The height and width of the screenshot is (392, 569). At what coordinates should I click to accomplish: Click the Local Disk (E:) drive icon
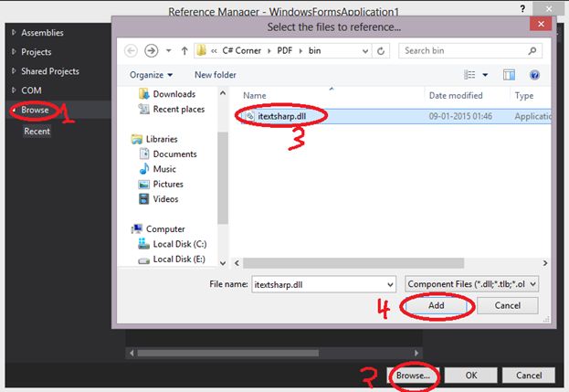pos(143,260)
